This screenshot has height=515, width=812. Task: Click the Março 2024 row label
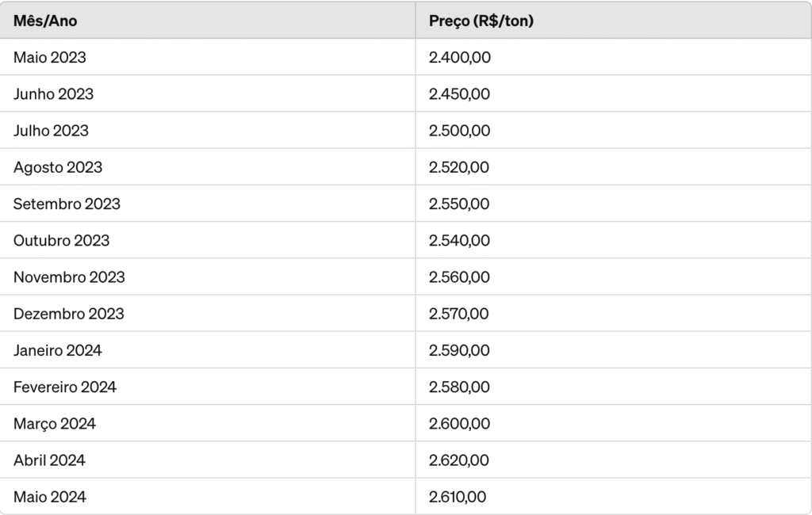coord(55,424)
